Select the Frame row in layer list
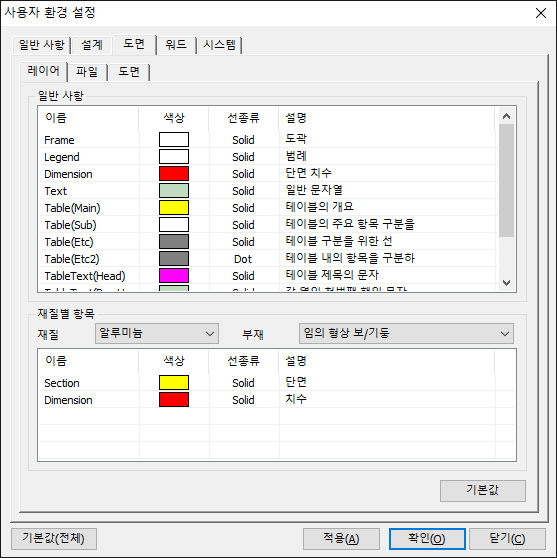 pyautogui.click(x=267, y=140)
